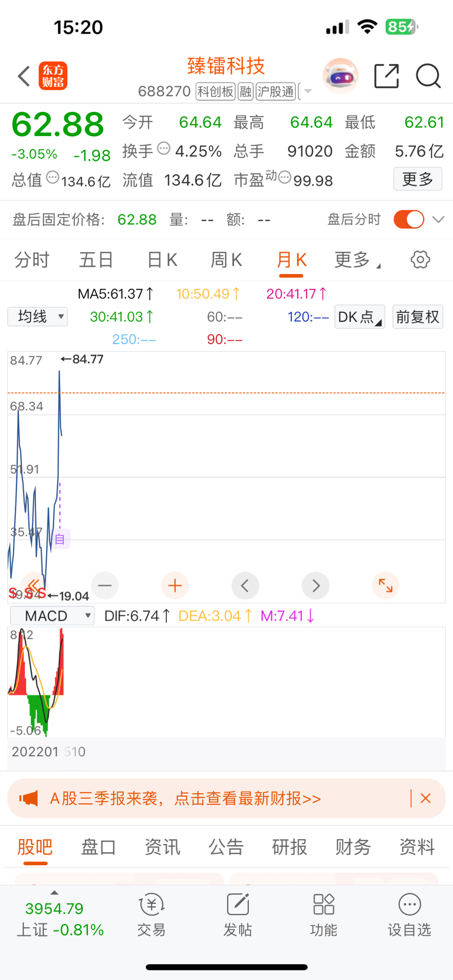
Task: Switch to 日K chart tab
Action: 162,259
